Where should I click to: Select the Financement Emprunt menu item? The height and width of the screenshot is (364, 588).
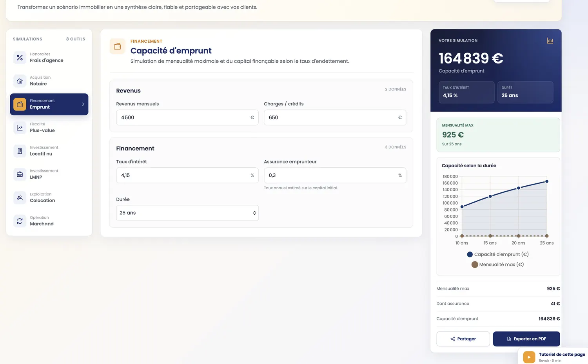[x=49, y=104]
